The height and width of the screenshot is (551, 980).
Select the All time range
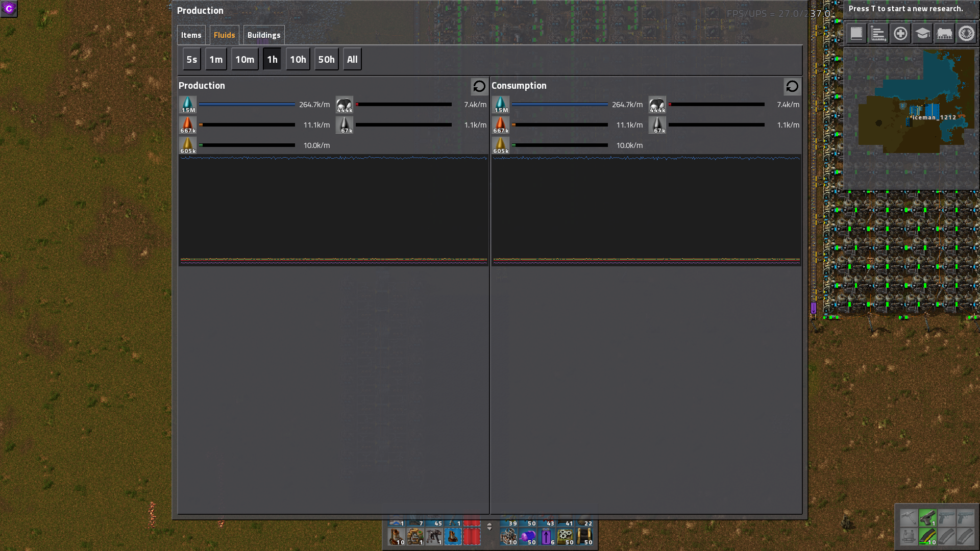point(352,60)
